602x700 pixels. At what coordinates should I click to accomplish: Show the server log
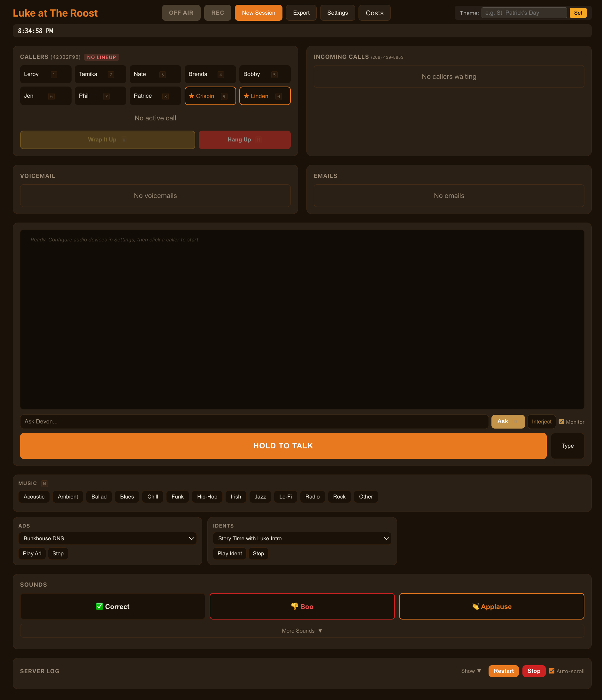(471, 671)
